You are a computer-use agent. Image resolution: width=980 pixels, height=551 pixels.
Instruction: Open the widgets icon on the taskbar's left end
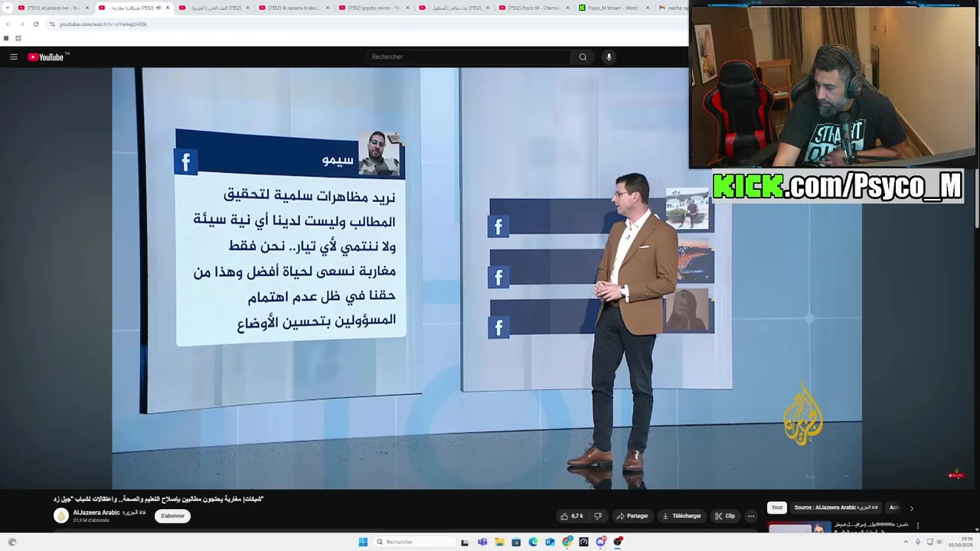pyautogui.click(x=11, y=542)
